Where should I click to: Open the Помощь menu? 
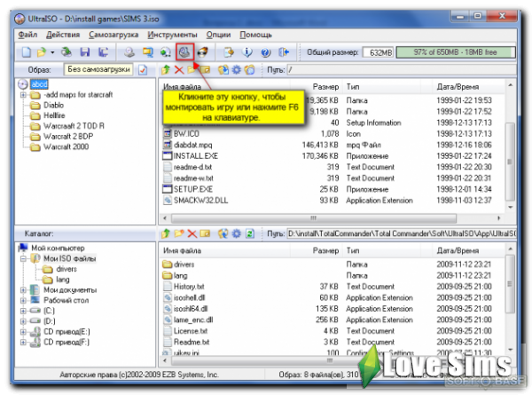(255, 35)
